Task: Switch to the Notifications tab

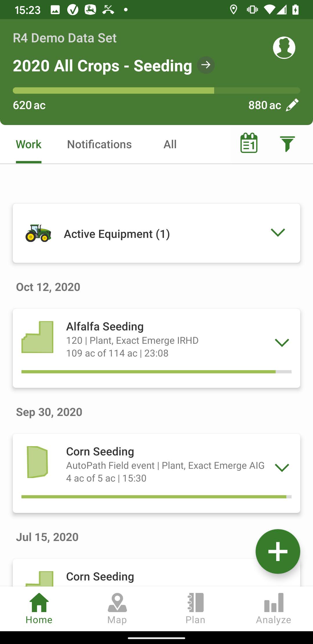Action: (99, 144)
